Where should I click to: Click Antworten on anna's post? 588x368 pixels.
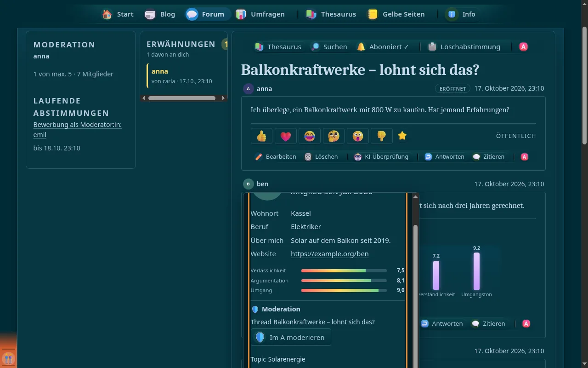(x=444, y=157)
